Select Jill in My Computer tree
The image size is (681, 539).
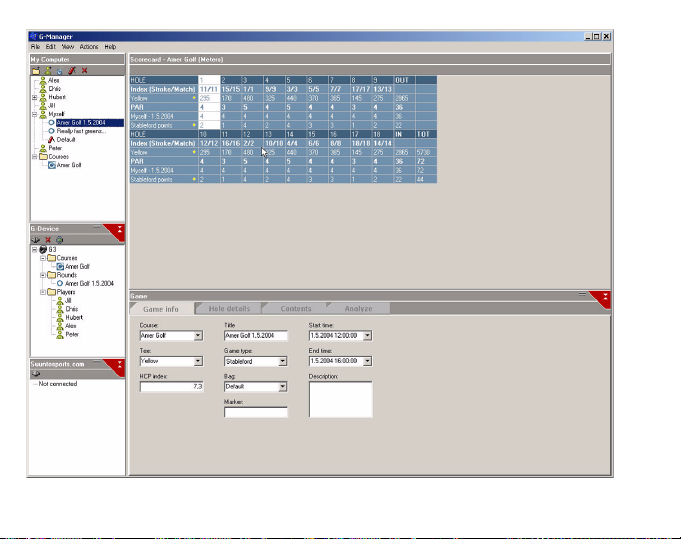pyautogui.click(x=52, y=106)
